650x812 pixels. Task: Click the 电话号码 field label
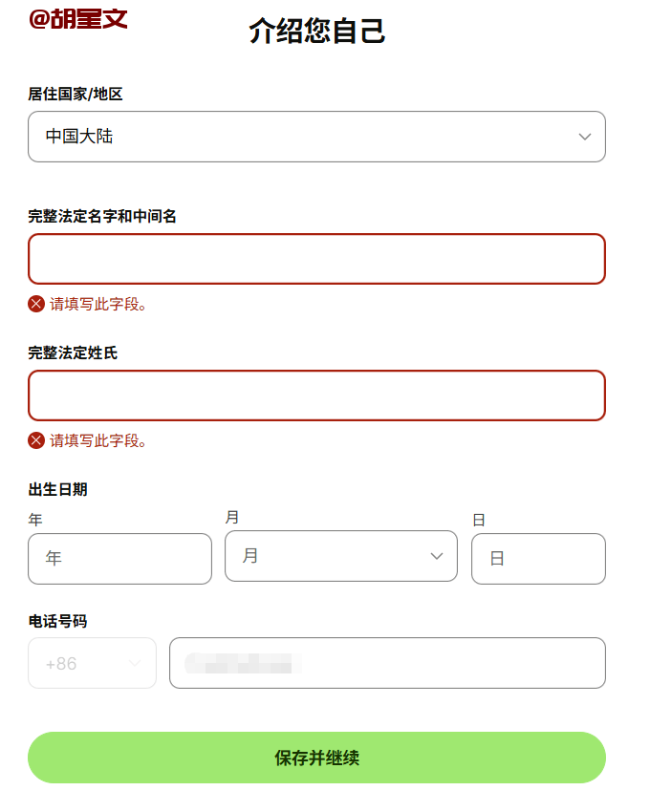tap(57, 621)
